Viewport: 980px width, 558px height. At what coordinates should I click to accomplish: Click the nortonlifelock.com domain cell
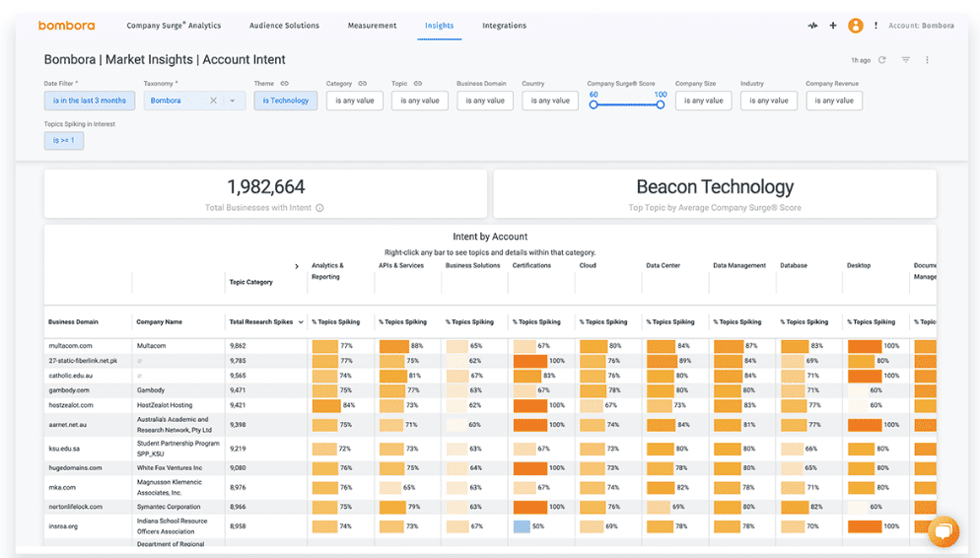(76, 507)
